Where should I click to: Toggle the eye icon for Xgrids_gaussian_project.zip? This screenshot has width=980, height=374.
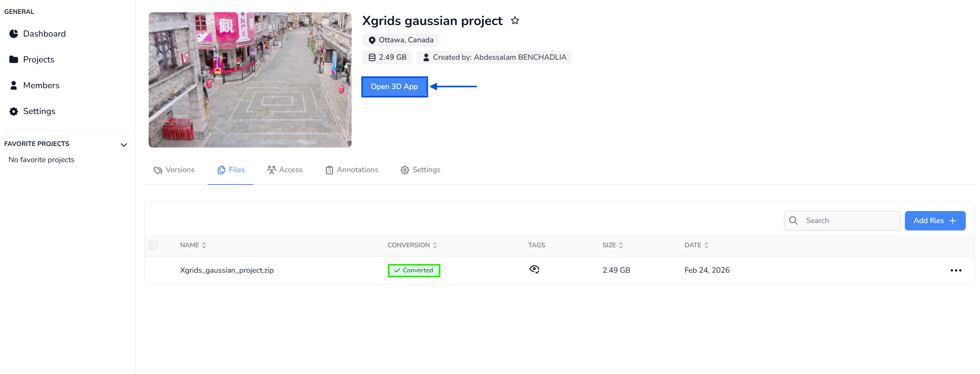(534, 270)
